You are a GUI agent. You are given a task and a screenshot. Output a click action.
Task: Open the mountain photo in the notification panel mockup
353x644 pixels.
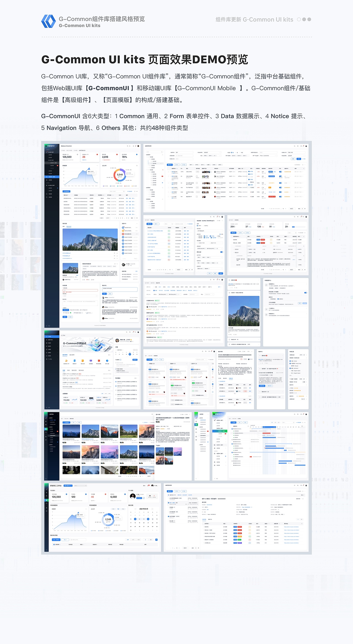(x=244, y=311)
